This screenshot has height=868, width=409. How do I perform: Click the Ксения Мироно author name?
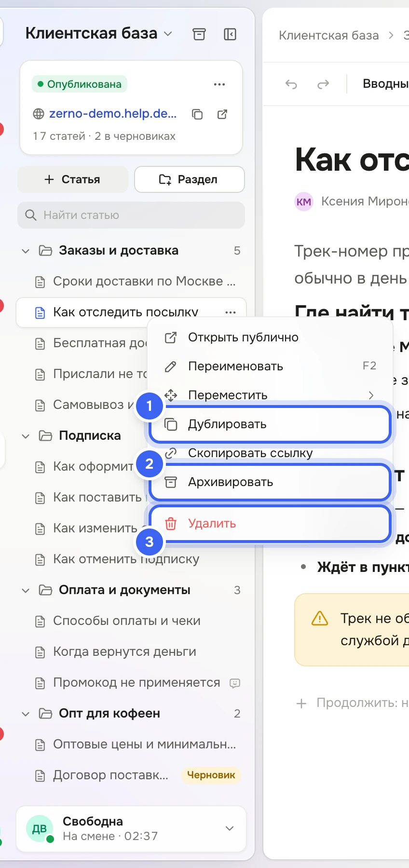point(365,202)
